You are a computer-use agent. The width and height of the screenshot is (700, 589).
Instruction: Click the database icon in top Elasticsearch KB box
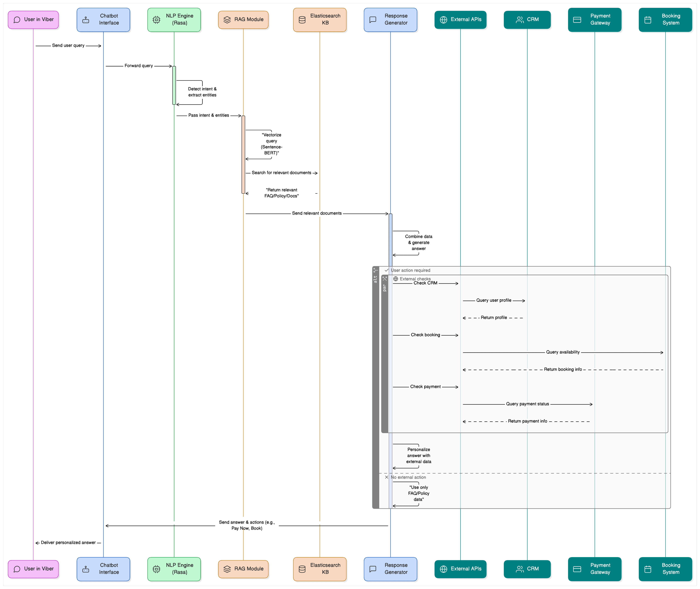302,20
